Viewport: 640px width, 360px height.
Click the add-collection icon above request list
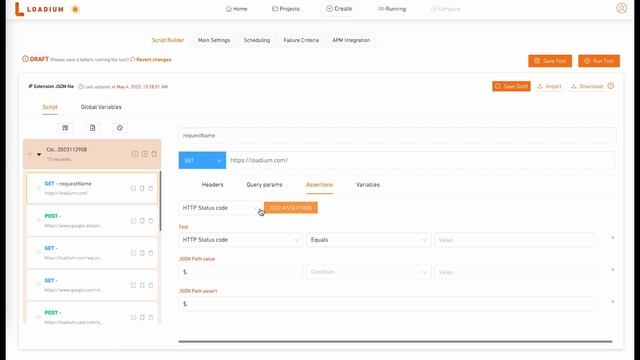tap(65, 128)
